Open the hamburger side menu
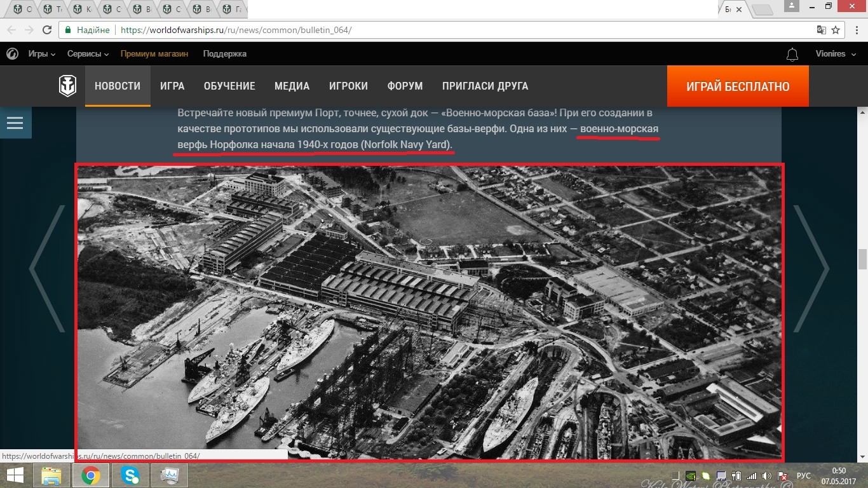868x488 pixels. tap(15, 123)
